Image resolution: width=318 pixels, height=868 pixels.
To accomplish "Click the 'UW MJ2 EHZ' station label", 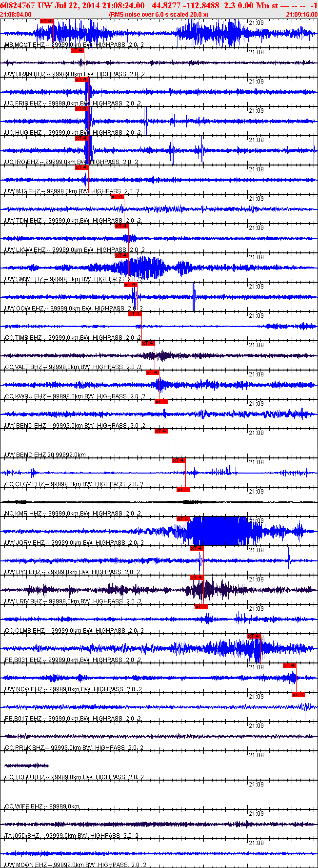I will pos(22,191).
